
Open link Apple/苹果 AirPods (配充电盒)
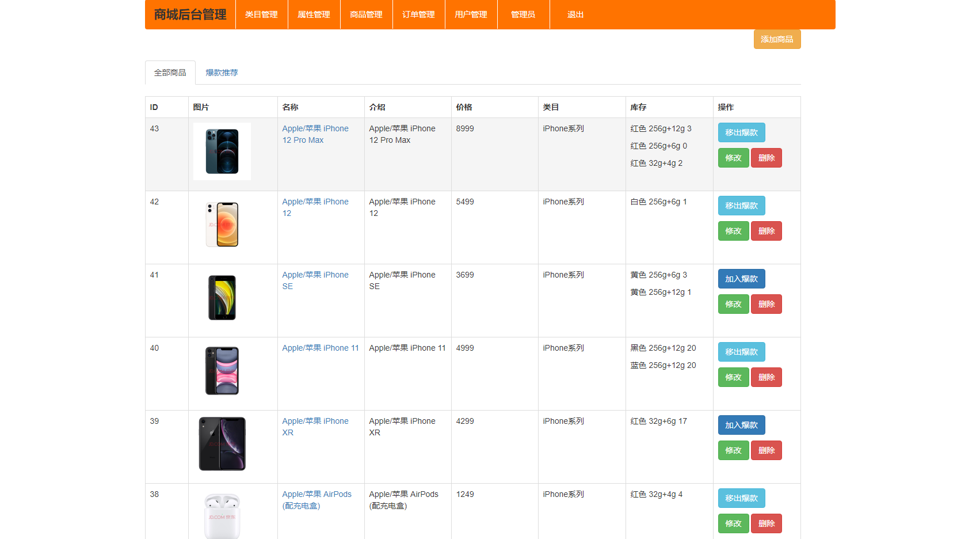click(317, 500)
